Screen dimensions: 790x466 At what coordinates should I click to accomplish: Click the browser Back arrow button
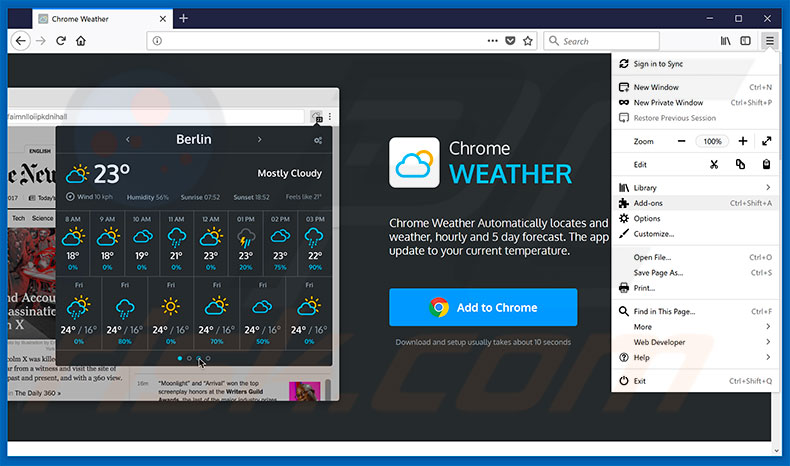click(x=20, y=41)
